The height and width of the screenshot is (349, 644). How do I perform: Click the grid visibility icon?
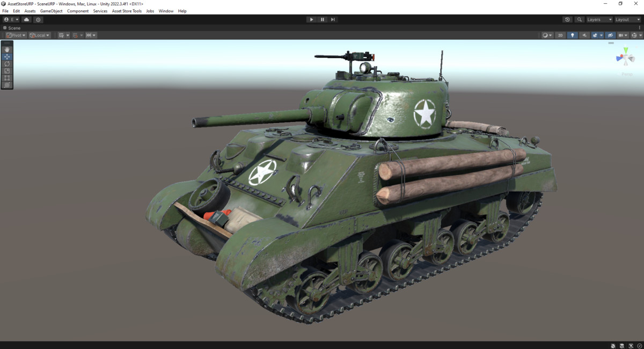tap(62, 35)
